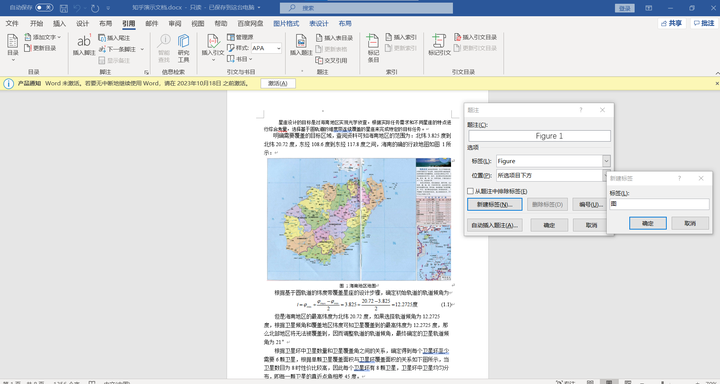Click the greyed 显示备注 icon
Screen dimensions: 720x384
coord(102,61)
